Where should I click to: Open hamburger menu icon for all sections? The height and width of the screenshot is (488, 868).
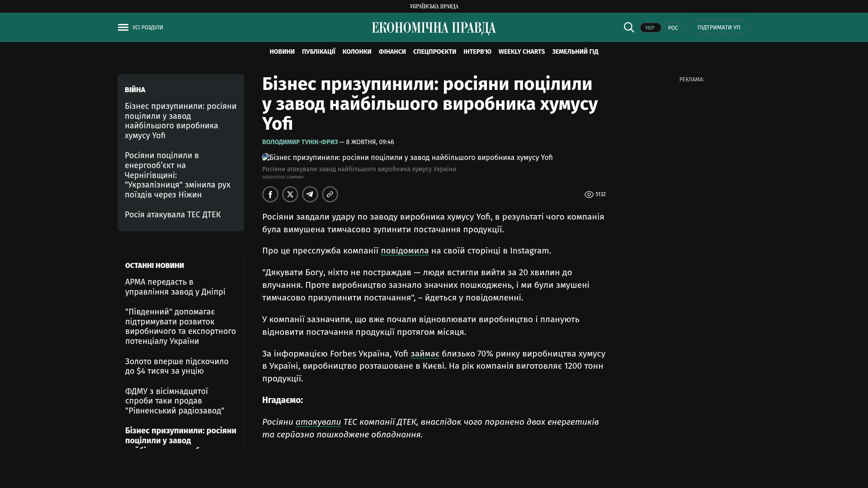point(123,28)
